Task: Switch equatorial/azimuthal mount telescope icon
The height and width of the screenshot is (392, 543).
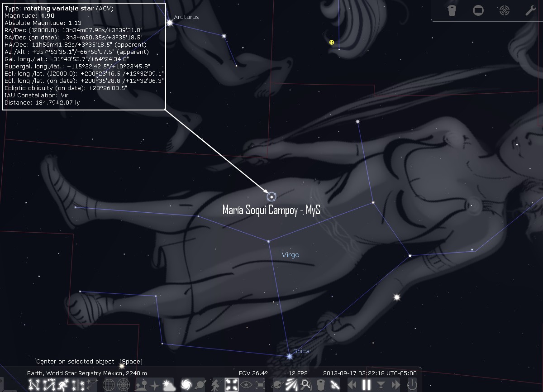Action: (x=216, y=385)
